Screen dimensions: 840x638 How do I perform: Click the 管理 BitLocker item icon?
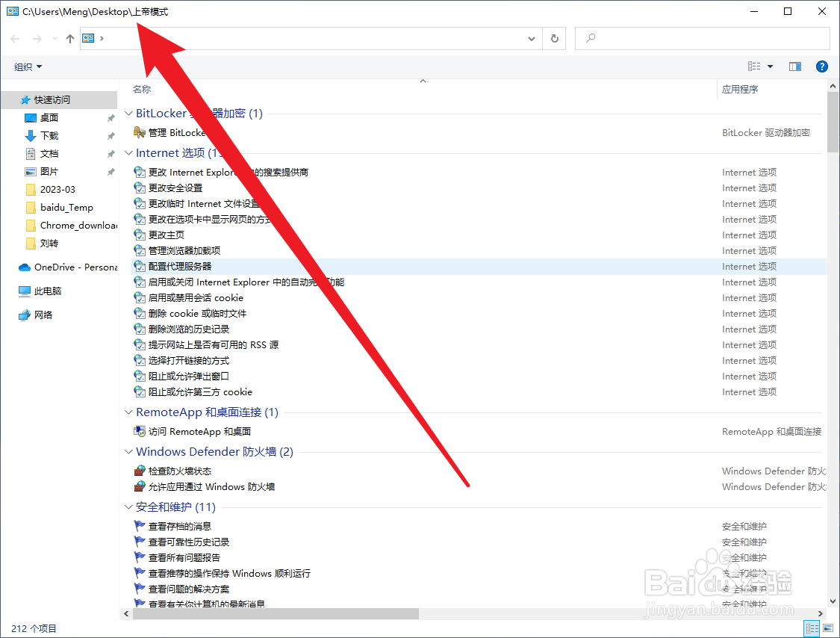tap(140, 132)
